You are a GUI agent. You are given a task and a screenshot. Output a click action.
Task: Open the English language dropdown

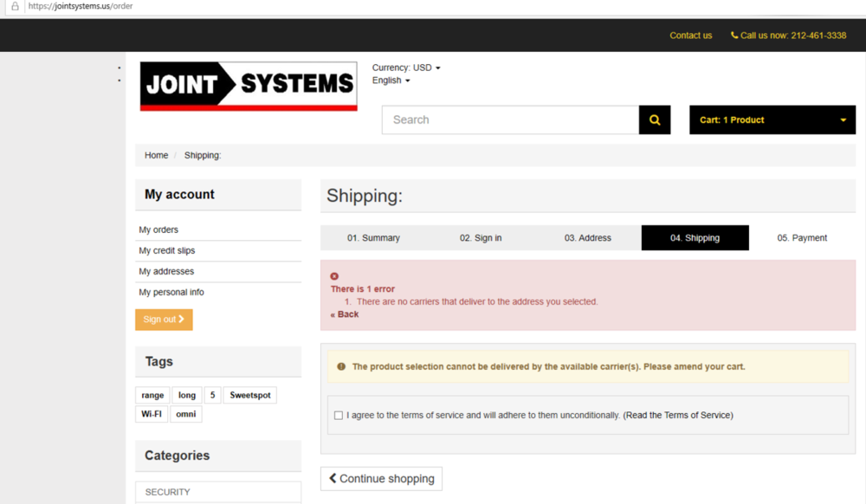[391, 80]
